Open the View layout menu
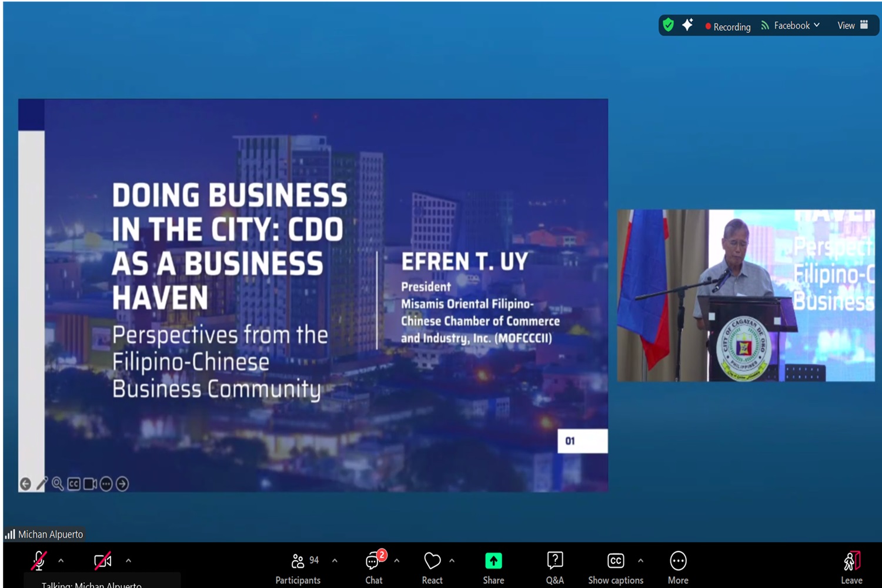This screenshot has width=882, height=588. (853, 25)
